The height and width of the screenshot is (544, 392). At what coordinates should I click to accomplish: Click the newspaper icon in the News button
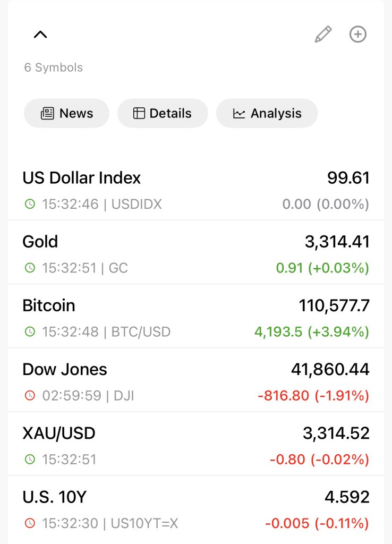47,114
